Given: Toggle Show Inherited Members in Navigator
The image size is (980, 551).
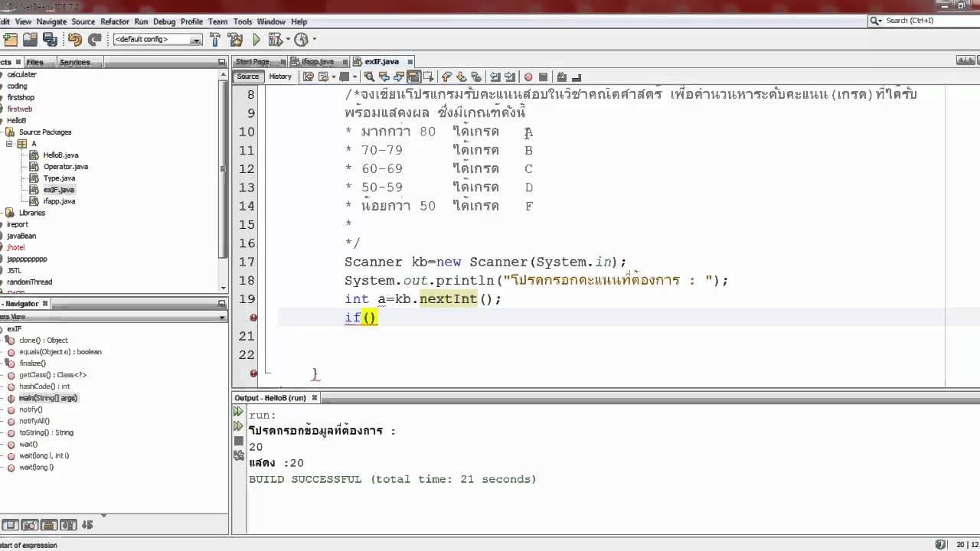Looking at the screenshot, I should tap(10, 525).
